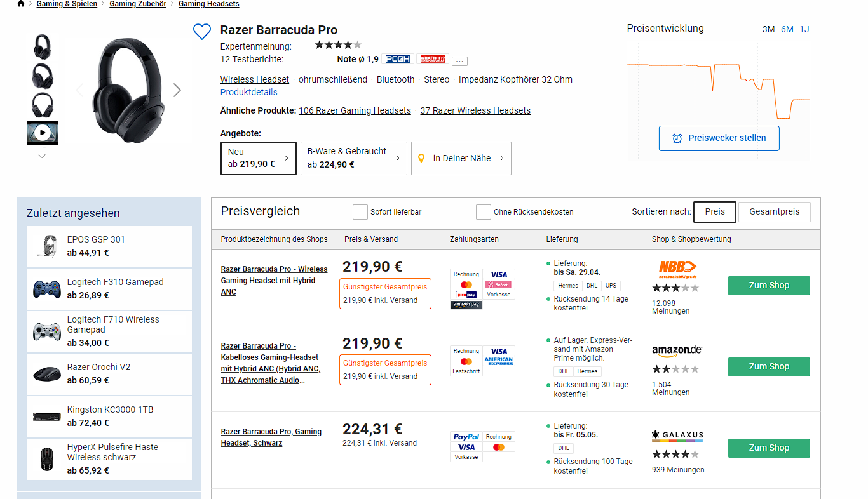Click the home icon in breadcrumb
Screen dimensions: 868x499
point(21,4)
